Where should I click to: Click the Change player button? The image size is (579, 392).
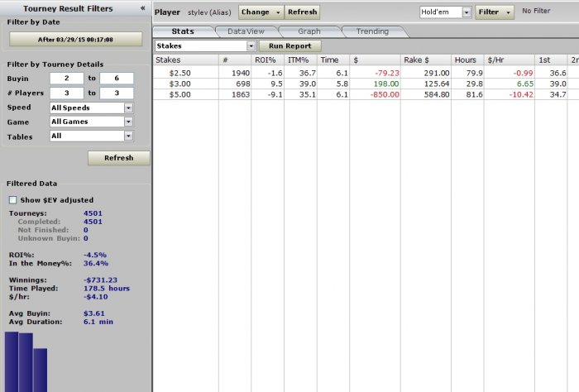(261, 12)
